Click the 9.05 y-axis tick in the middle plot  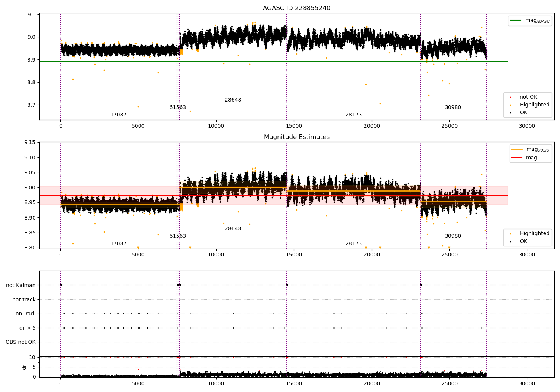30,172
